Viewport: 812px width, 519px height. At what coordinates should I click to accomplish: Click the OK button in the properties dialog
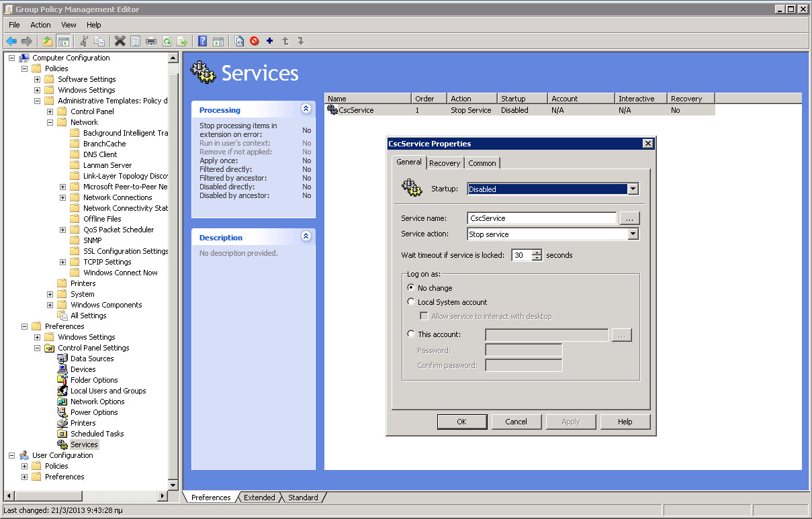[461, 422]
